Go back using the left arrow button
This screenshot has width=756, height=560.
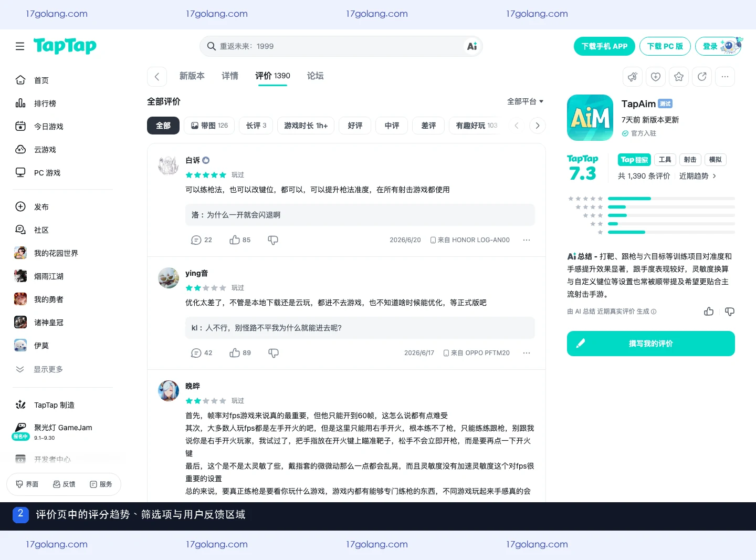157,77
